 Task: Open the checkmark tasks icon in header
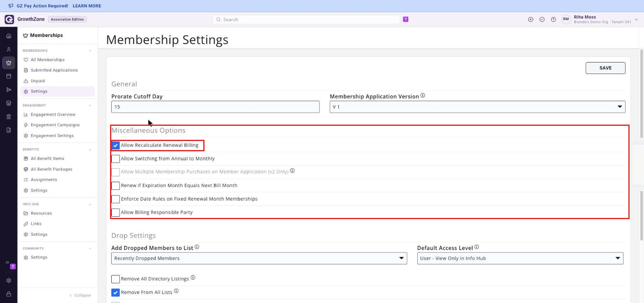(x=542, y=19)
